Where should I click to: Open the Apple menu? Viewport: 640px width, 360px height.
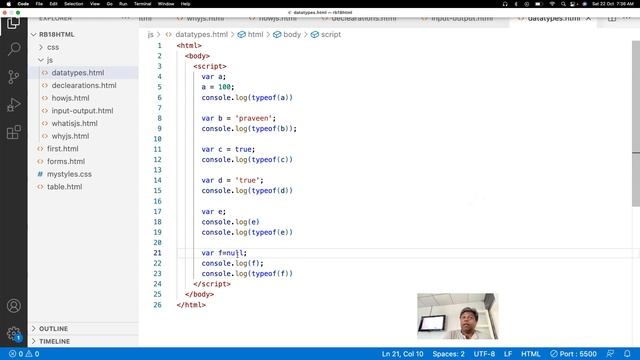[x=8, y=4]
